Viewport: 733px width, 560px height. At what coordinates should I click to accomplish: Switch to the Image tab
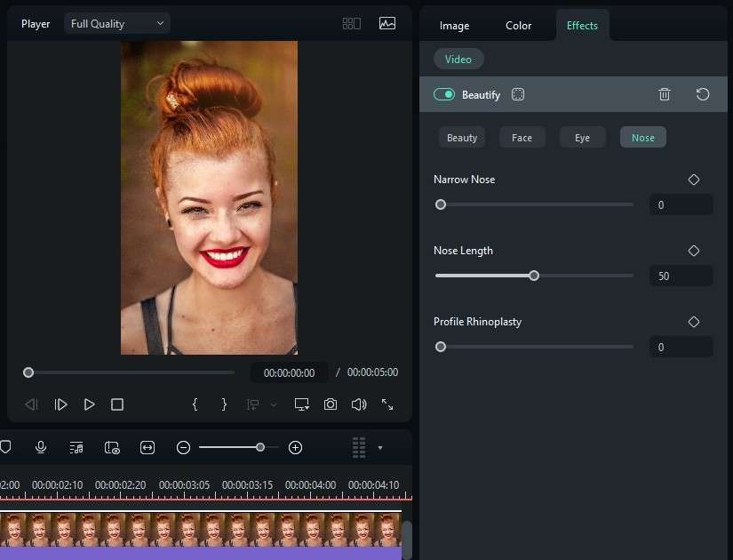tap(454, 26)
